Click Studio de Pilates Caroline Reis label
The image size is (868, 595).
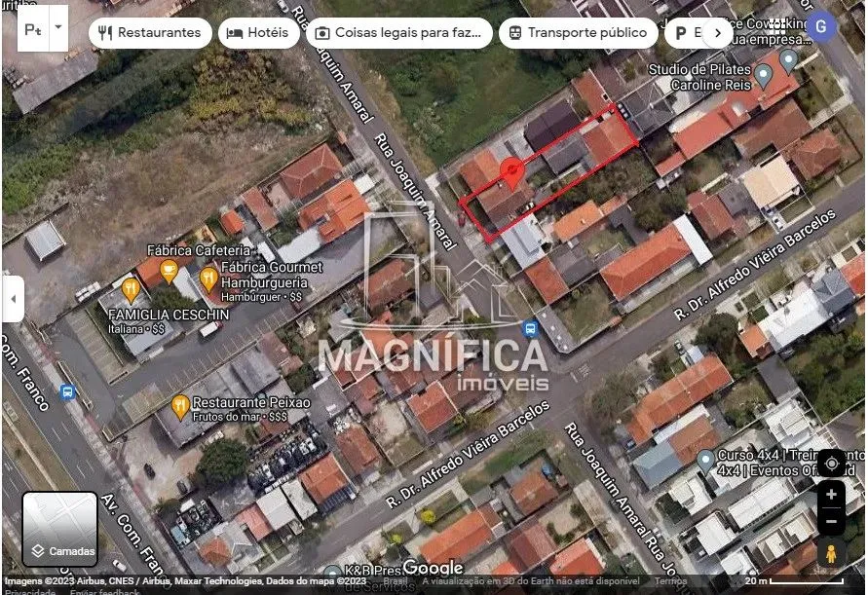[699, 77]
